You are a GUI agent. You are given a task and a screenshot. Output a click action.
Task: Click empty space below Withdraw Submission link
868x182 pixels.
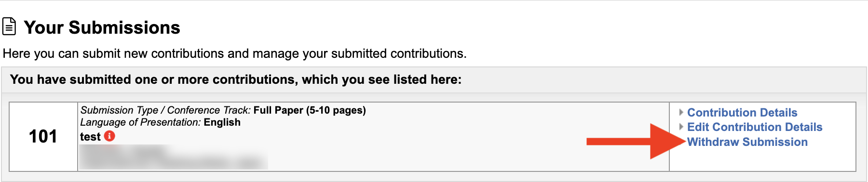[x=762, y=160]
